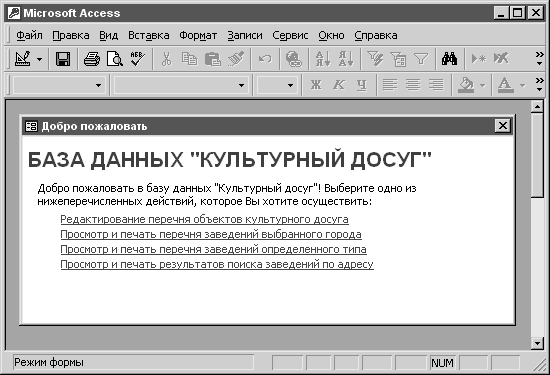Align text left
550x375 pixels.
(x=390, y=85)
